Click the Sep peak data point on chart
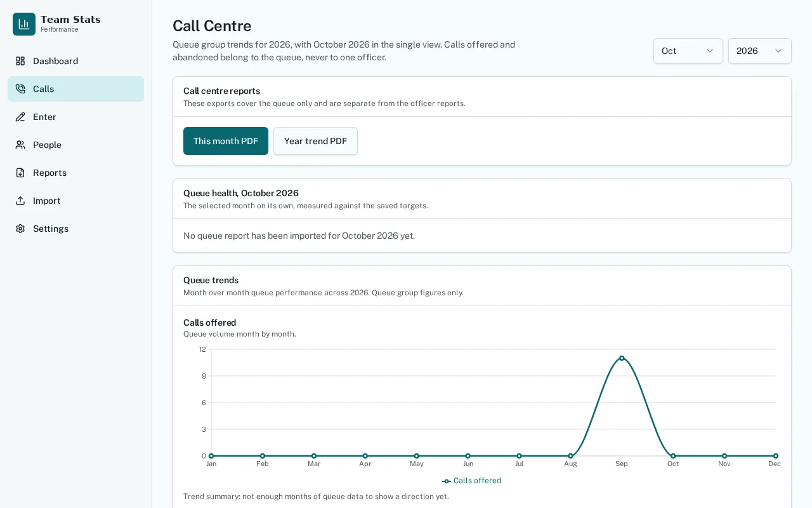Viewport: 812px width, 508px height. [622, 358]
